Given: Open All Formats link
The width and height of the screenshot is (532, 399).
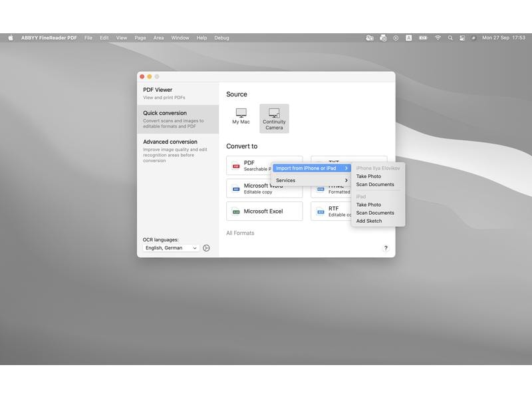Looking at the screenshot, I should pos(240,233).
